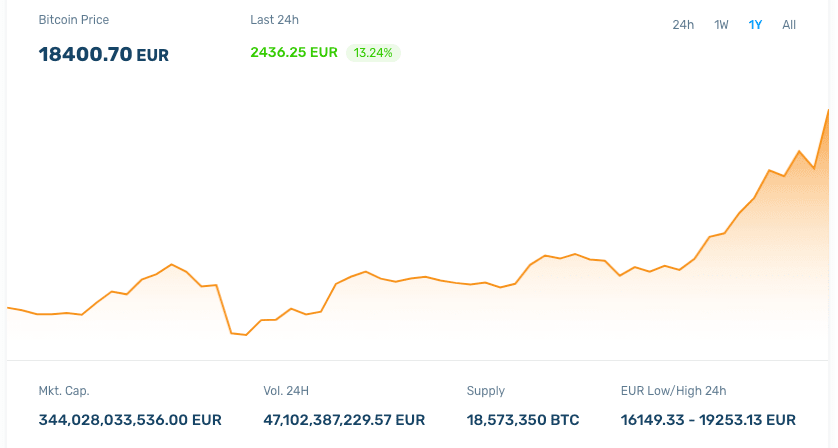Switch chart to the 24h range
The height and width of the screenshot is (448, 838).
(683, 24)
